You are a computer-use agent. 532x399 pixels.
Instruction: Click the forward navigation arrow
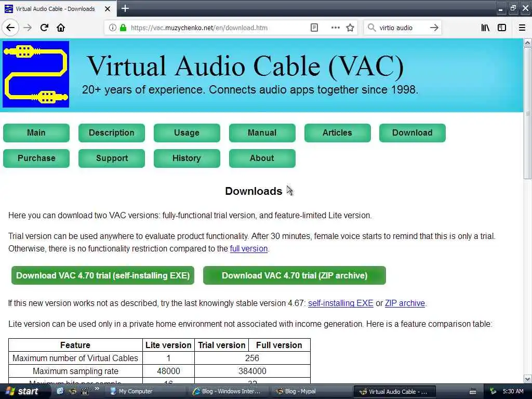tap(28, 28)
